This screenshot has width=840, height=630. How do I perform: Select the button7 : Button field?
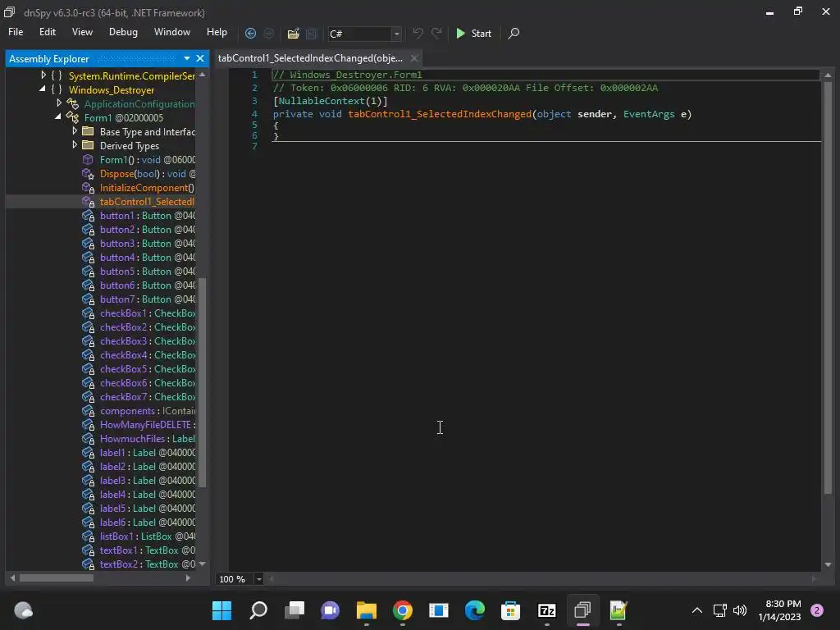(x=148, y=299)
